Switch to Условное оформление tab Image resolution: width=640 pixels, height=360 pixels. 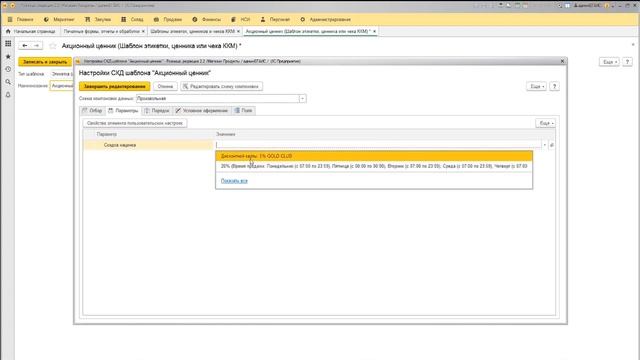click(202, 111)
